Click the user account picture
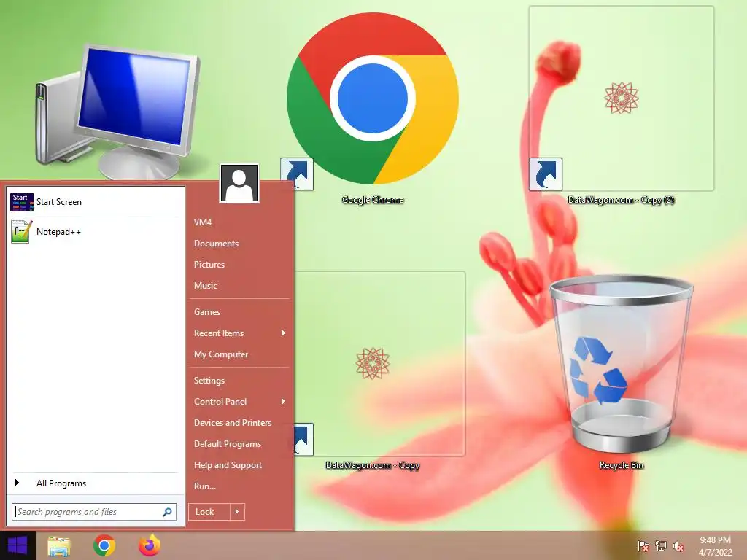The image size is (747, 560). click(x=239, y=183)
